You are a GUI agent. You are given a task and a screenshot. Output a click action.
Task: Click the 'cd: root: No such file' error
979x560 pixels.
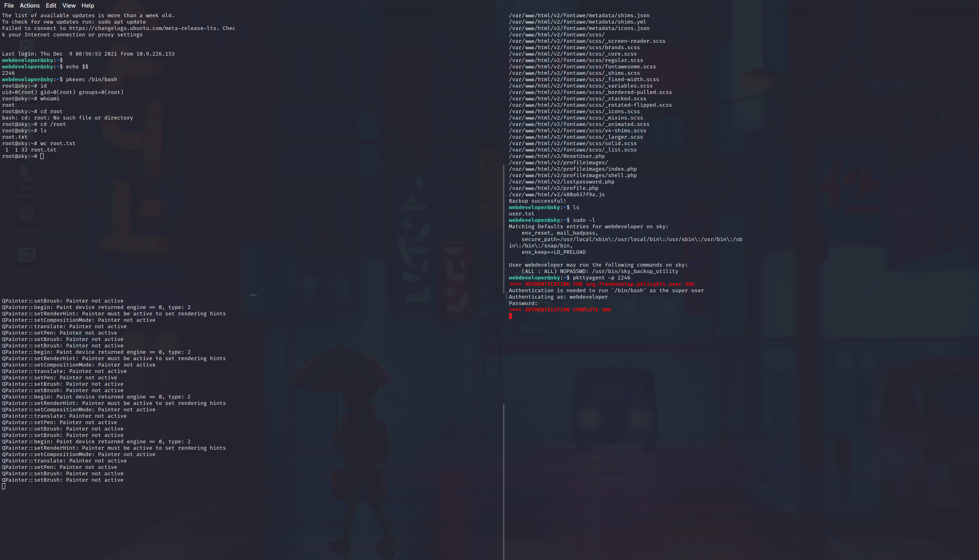pos(68,118)
